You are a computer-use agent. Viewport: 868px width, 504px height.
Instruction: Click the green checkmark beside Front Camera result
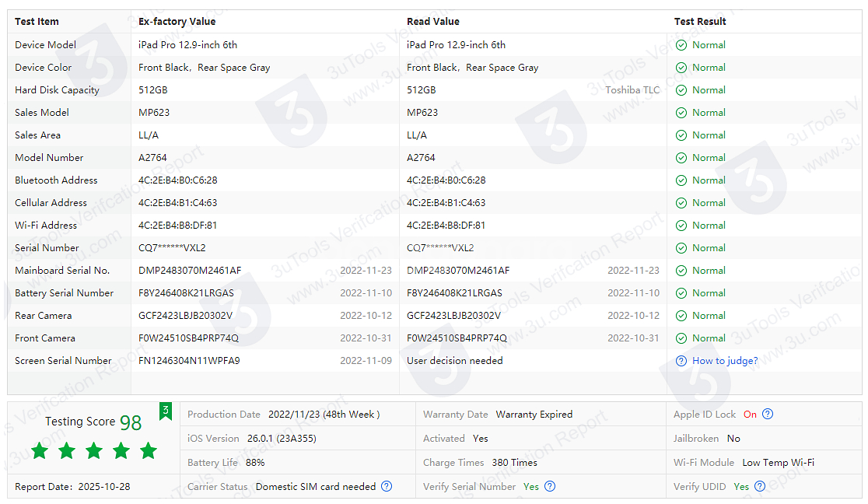681,338
